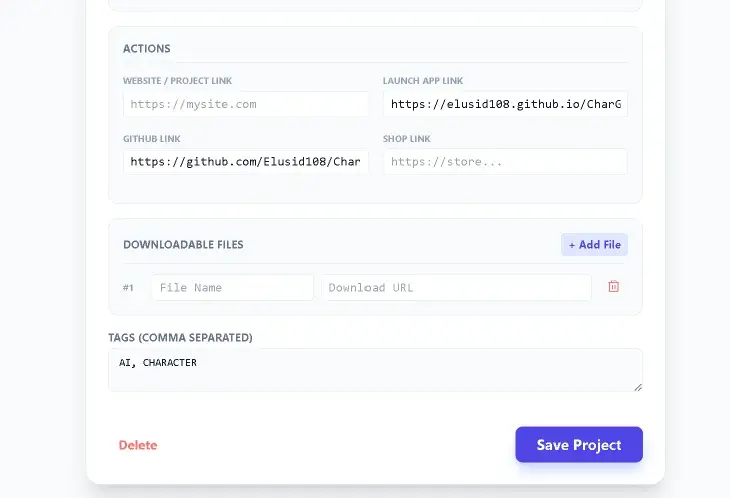Select the ACTIONS section heading
This screenshot has width=730, height=498.
pos(147,49)
